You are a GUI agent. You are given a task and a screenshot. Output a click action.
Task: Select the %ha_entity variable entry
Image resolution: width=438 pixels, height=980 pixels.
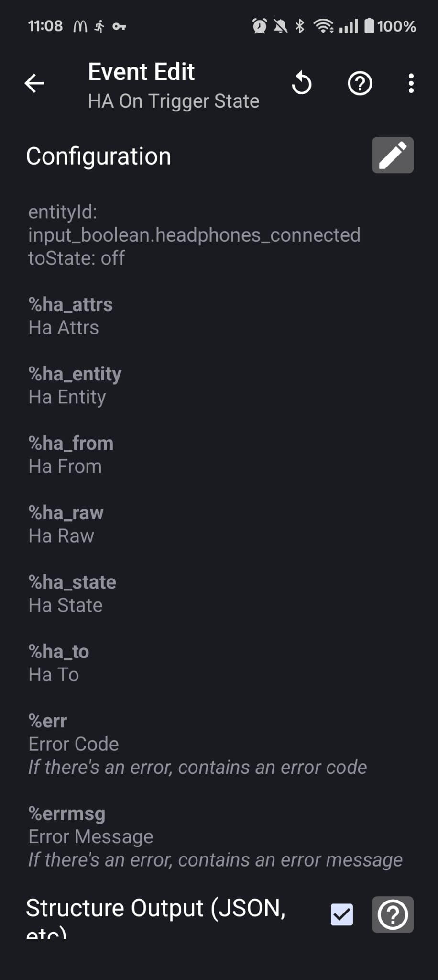[x=75, y=385]
